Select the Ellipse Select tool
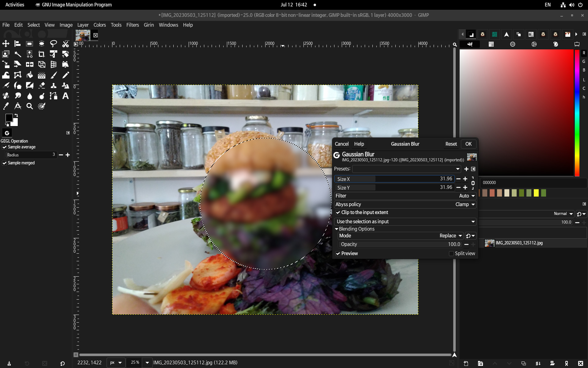 42,44
